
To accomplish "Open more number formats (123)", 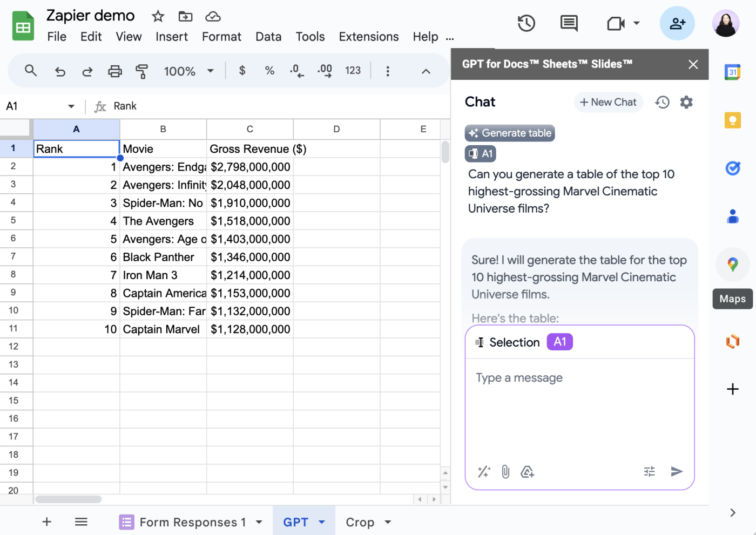I will [x=353, y=71].
